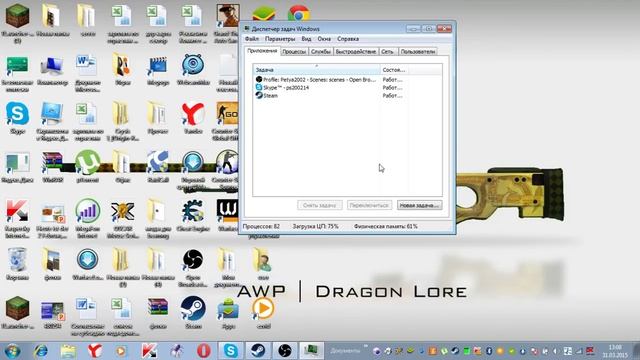This screenshot has height=360, width=640.
Task: Open the Справка menu
Action: pyautogui.click(x=348, y=39)
